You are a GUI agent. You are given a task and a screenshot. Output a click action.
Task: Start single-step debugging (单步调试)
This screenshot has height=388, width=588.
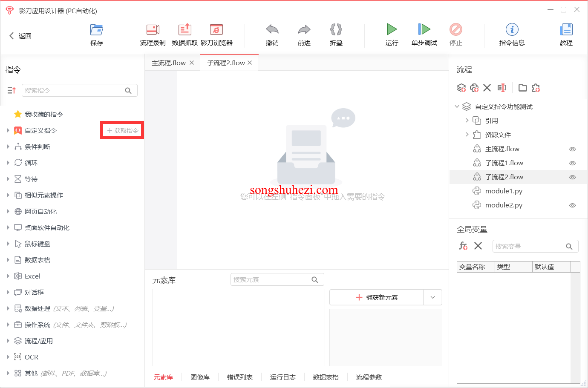coord(424,34)
